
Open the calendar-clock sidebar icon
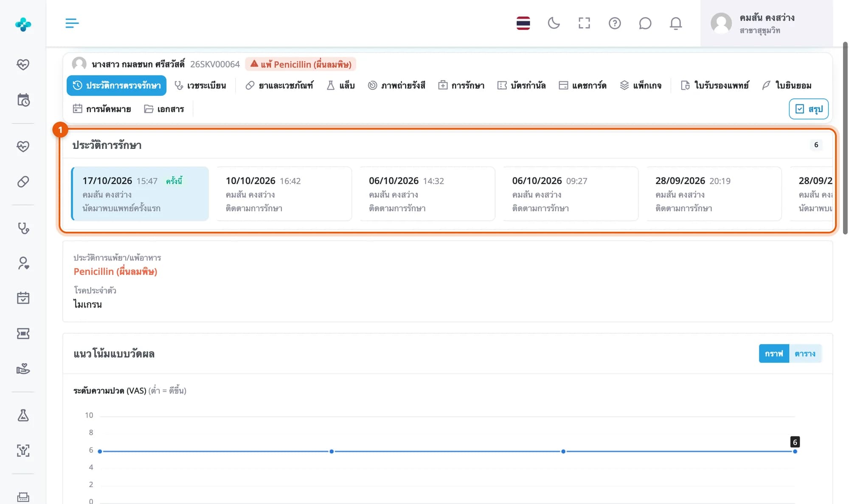[x=23, y=100]
